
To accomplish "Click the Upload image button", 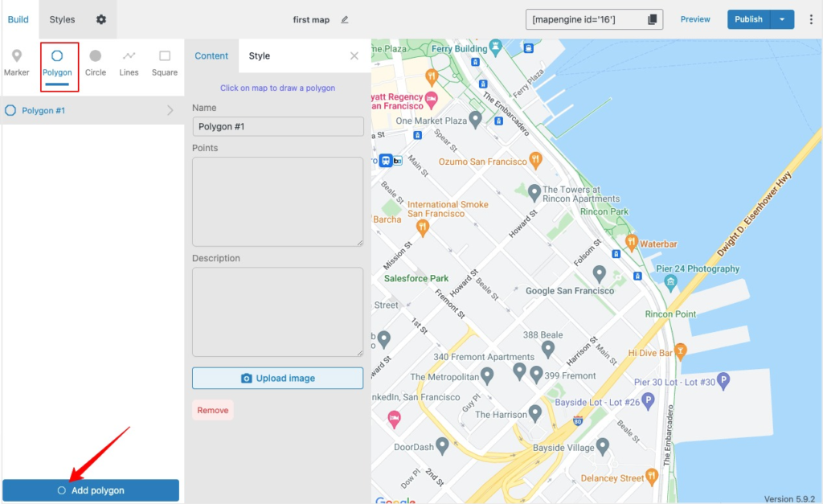I will pyautogui.click(x=277, y=378).
